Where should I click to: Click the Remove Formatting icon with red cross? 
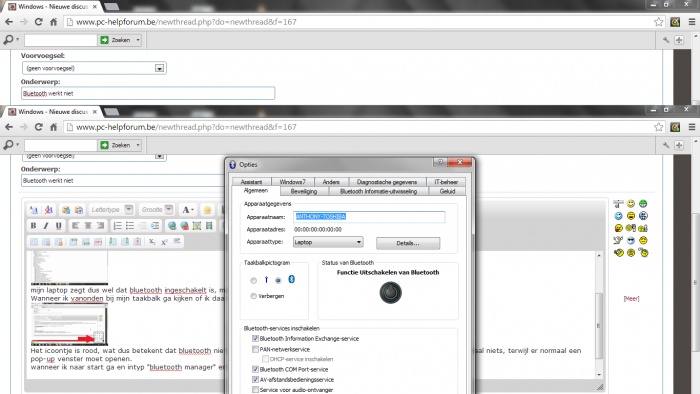tap(49, 210)
